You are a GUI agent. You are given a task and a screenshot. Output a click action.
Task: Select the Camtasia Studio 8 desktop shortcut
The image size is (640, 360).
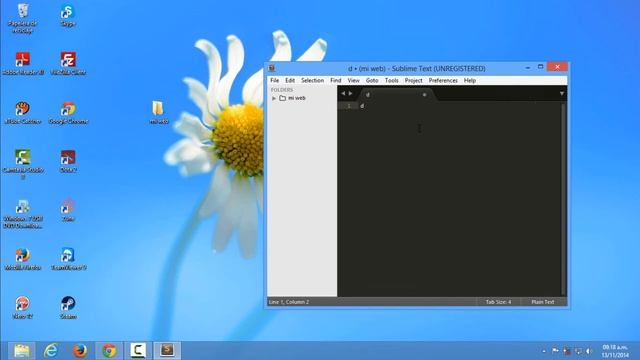[23, 164]
